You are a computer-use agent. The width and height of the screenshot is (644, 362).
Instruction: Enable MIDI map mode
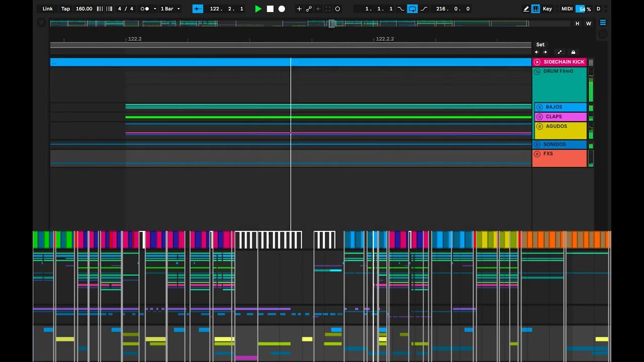567,9
